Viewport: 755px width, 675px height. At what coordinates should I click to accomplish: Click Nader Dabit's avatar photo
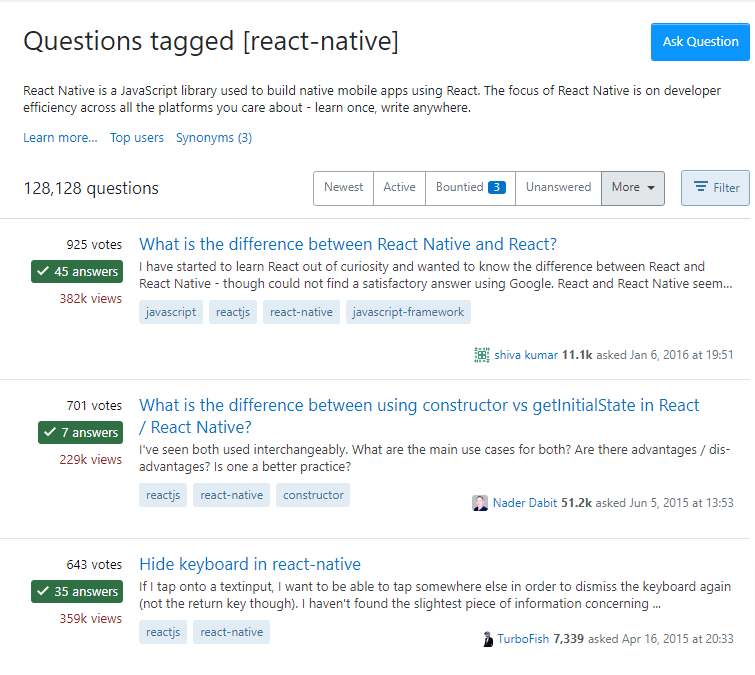480,503
